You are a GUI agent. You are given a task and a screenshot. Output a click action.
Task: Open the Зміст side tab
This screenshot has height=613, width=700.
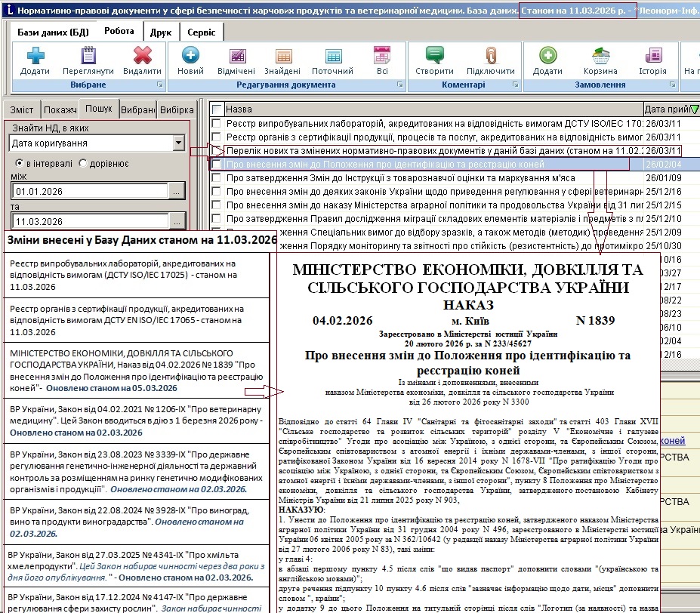(x=21, y=109)
